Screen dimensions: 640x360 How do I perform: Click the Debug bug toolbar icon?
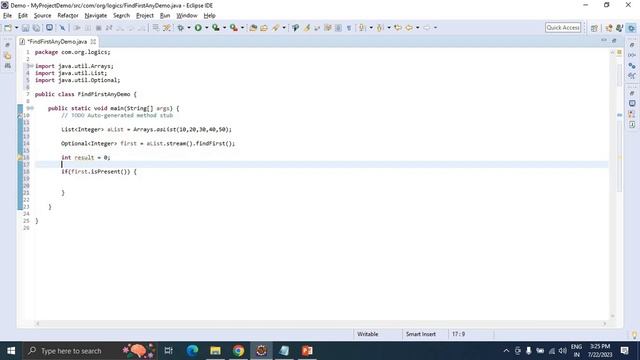click(180, 28)
